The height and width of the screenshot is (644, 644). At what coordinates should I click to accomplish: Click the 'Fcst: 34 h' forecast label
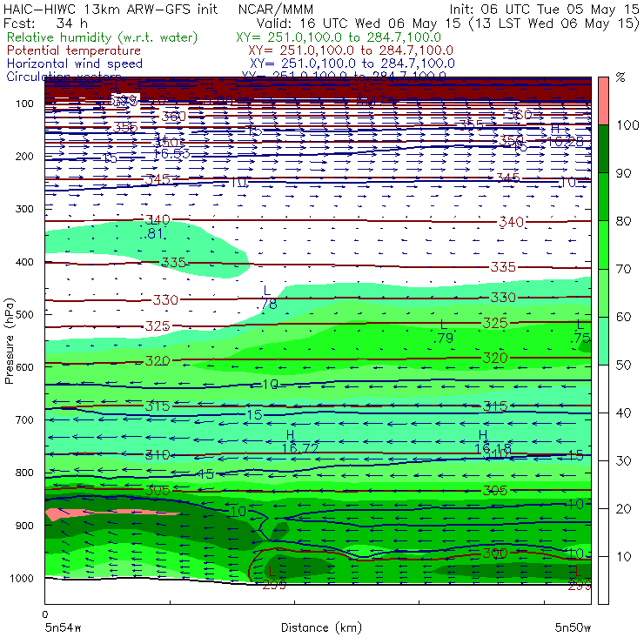pyautogui.click(x=45, y=23)
